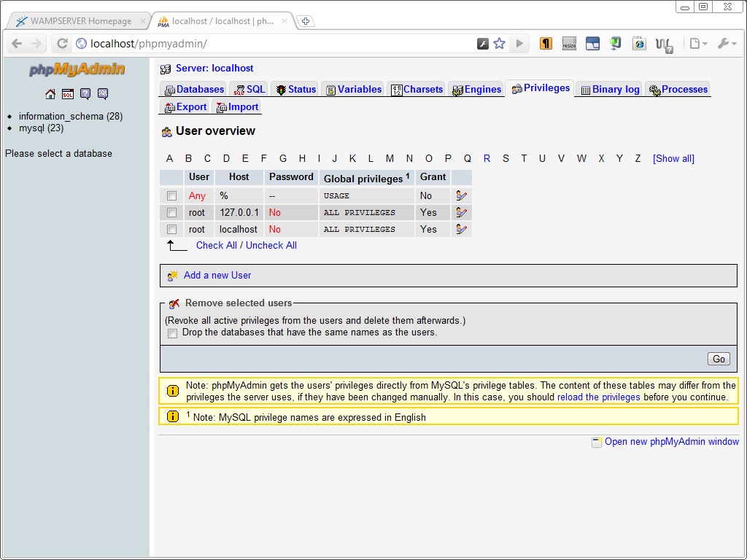The height and width of the screenshot is (560, 747).
Task: Enable Drop the databases with same names
Action: click(172, 333)
